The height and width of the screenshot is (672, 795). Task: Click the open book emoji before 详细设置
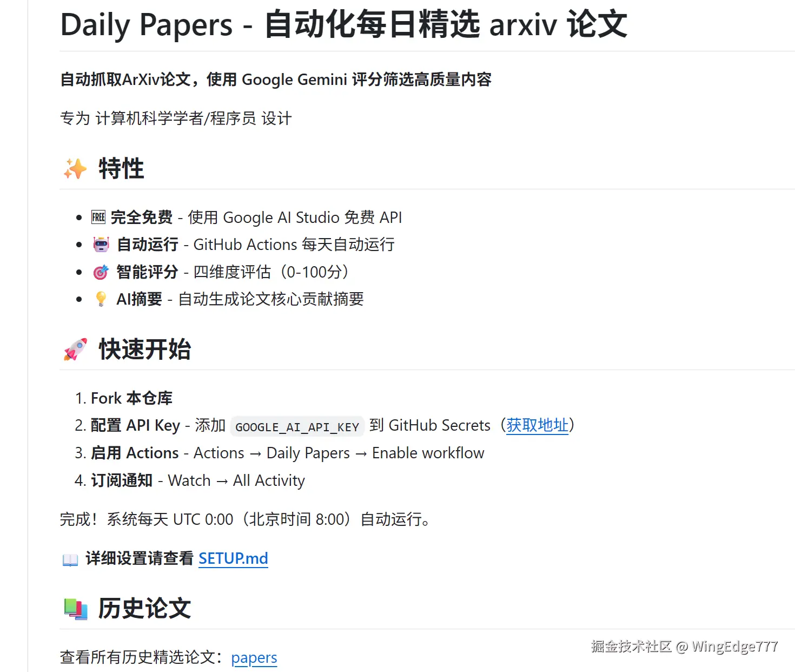(70, 559)
